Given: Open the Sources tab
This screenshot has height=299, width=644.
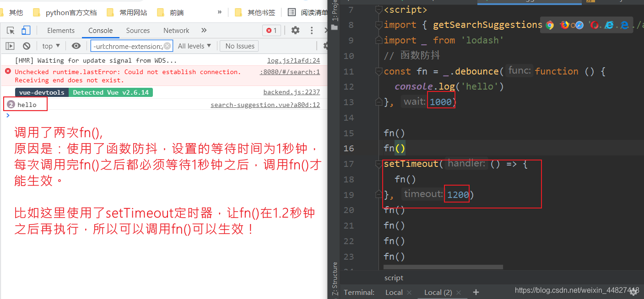Looking at the screenshot, I should point(138,31).
